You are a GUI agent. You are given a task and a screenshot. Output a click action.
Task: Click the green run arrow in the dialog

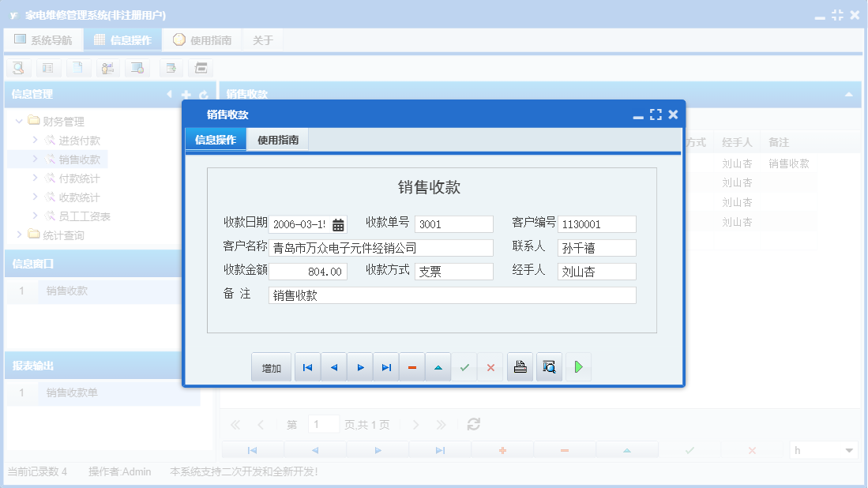(x=578, y=366)
